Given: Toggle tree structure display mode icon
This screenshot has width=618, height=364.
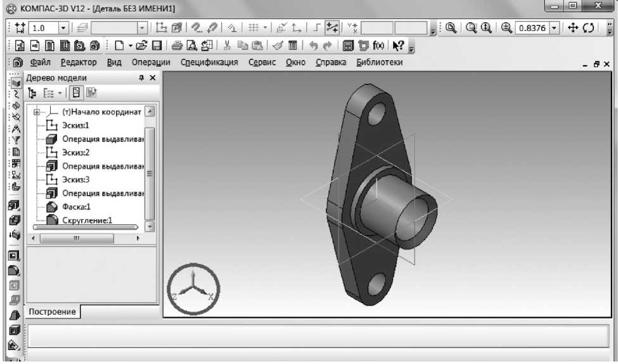Looking at the screenshot, I should (x=32, y=93).
